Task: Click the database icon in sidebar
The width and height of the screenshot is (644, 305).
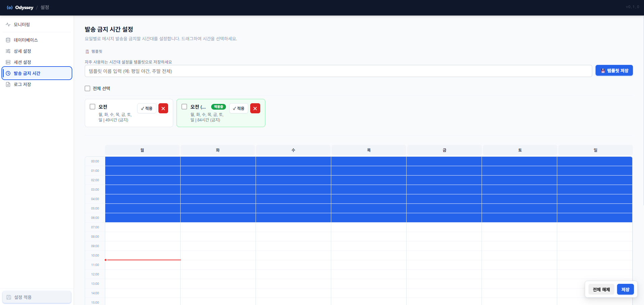Action: pyautogui.click(x=8, y=40)
